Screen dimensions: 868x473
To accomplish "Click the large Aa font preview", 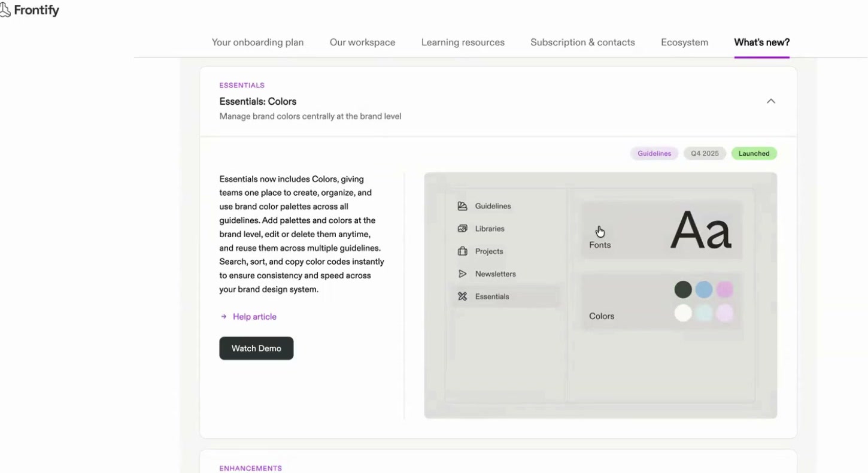I will (x=700, y=231).
